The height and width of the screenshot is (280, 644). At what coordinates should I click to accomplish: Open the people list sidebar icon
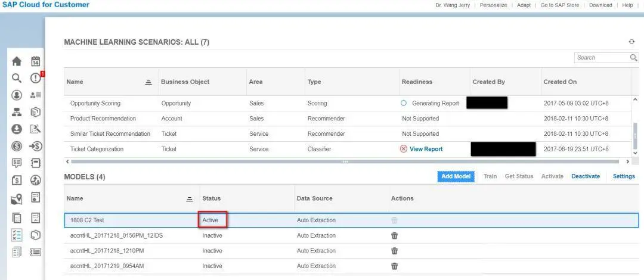[x=36, y=95]
